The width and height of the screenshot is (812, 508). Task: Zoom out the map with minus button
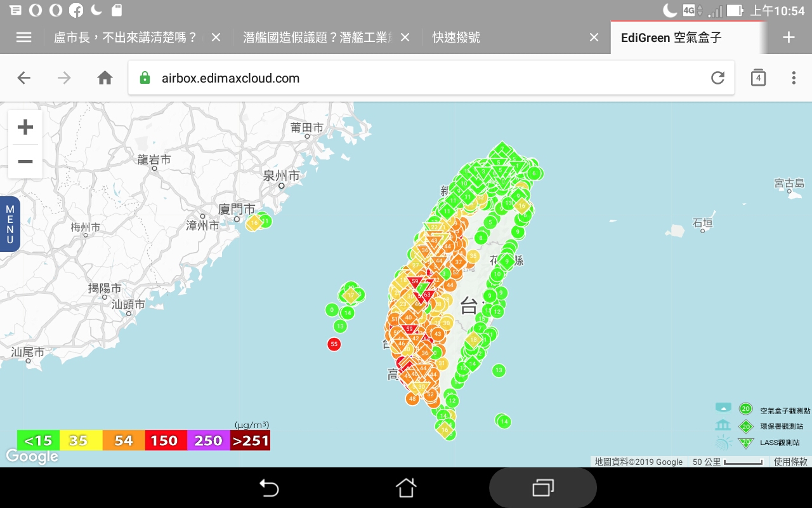[25, 161]
